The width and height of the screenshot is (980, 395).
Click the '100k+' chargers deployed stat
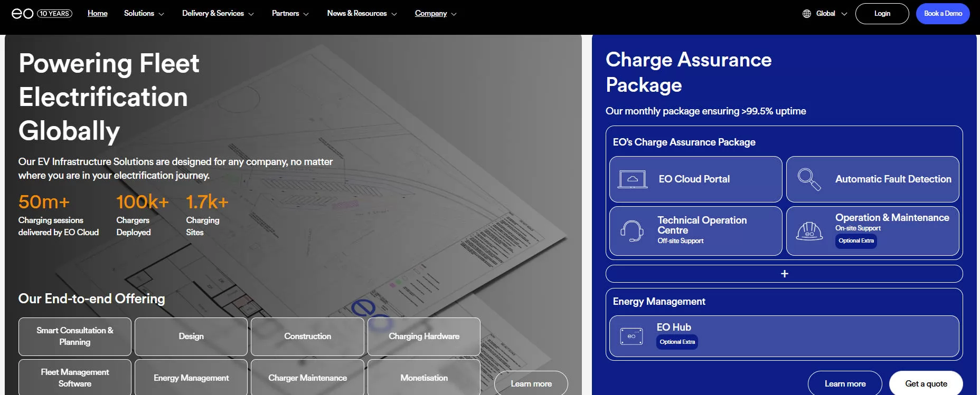click(x=143, y=202)
